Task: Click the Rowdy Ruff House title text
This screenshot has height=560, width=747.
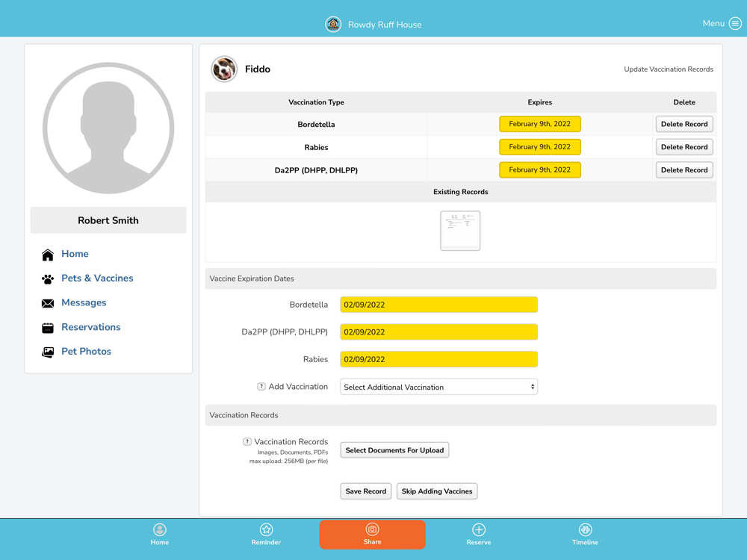Action: click(385, 25)
